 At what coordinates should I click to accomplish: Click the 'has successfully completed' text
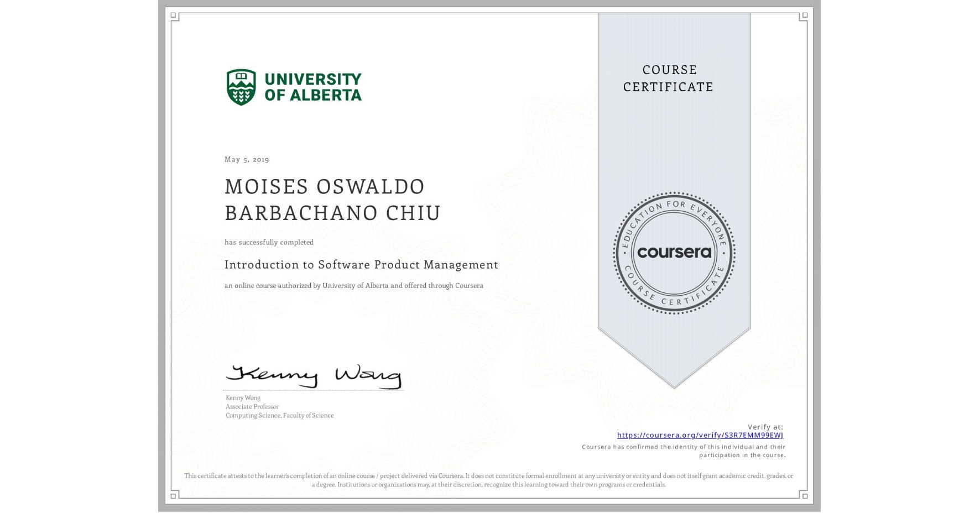click(x=269, y=242)
